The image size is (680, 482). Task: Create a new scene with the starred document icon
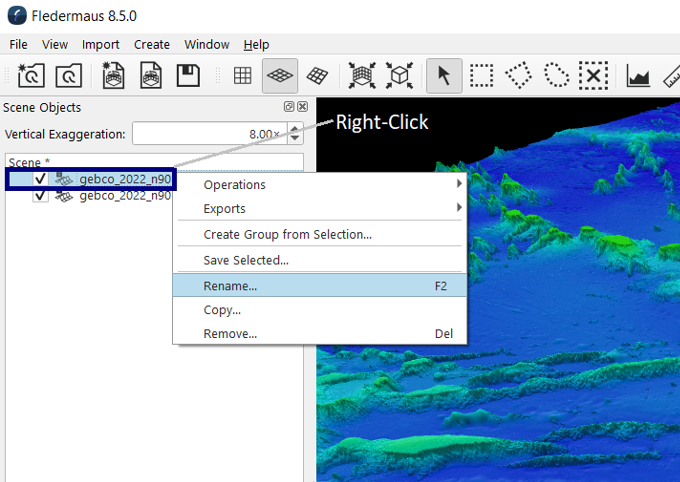pos(114,75)
